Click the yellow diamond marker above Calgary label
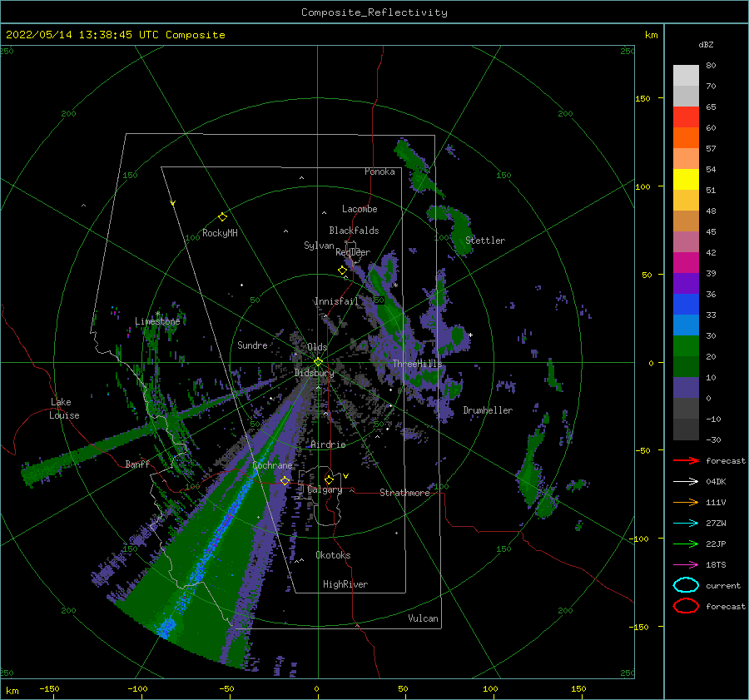Image resolution: width=749 pixels, height=700 pixels. click(x=329, y=479)
